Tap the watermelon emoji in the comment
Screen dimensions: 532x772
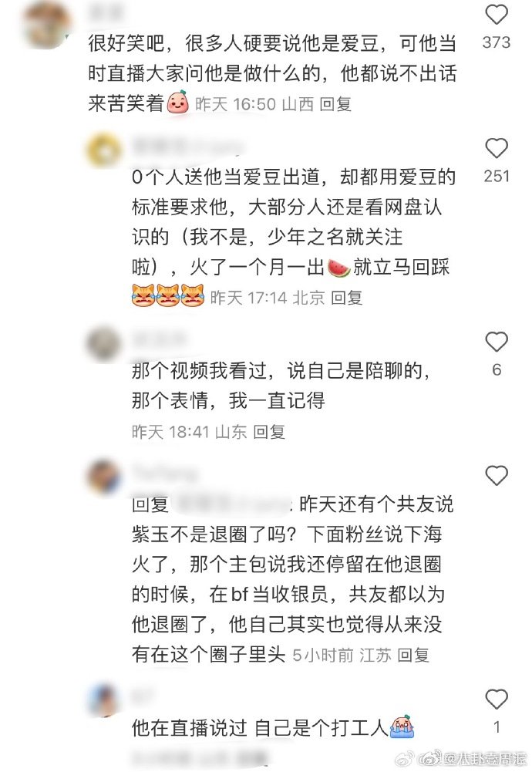tap(339, 268)
